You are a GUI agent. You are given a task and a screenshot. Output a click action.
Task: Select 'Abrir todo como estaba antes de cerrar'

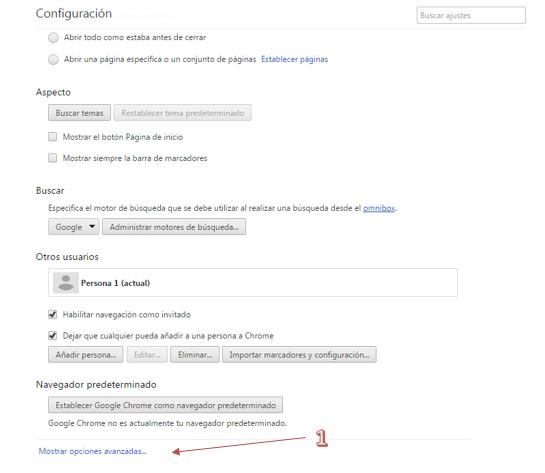coord(53,38)
